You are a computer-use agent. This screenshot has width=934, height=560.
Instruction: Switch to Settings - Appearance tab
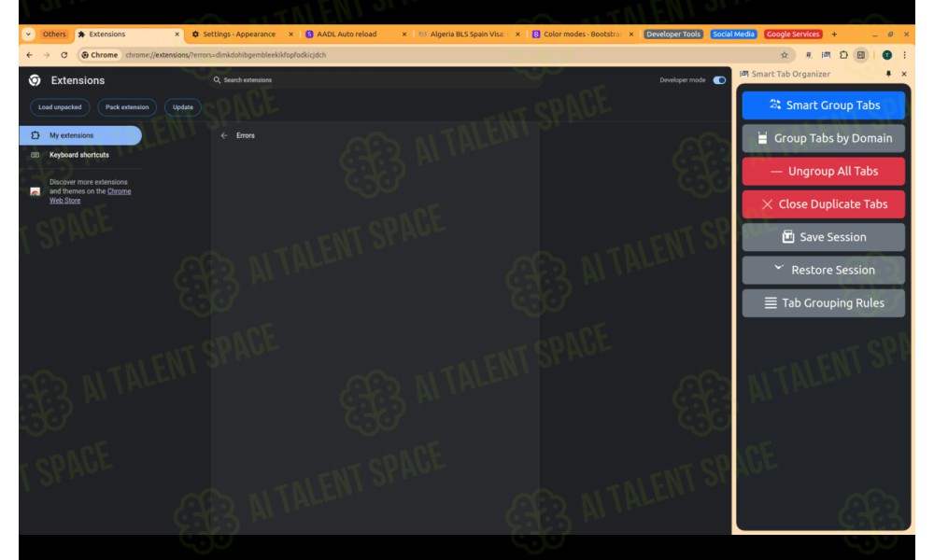point(241,35)
